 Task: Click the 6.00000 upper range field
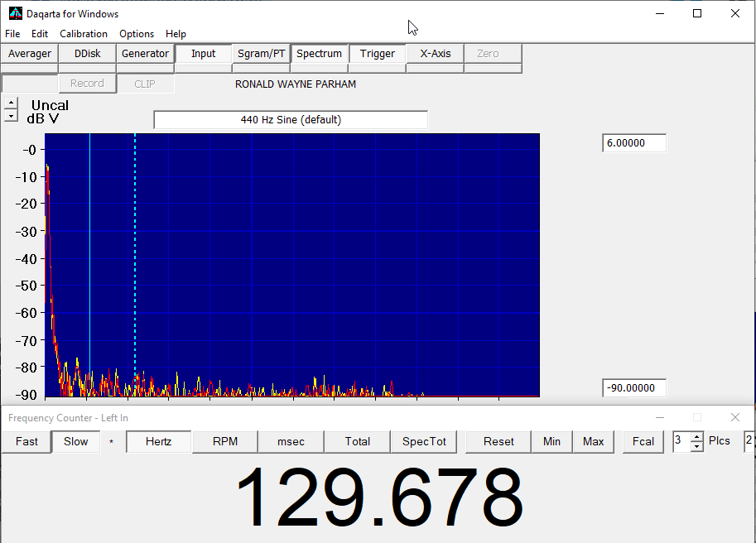633,143
